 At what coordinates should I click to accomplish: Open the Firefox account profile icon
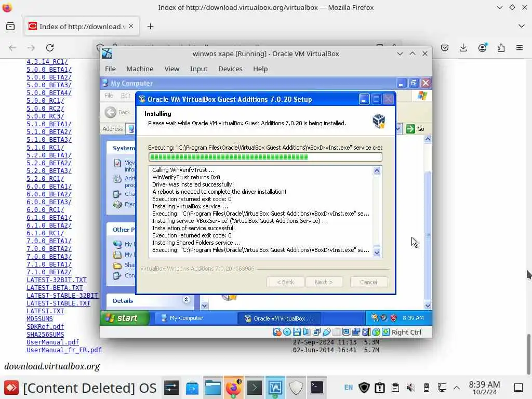pyautogui.click(x=482, y=48)
